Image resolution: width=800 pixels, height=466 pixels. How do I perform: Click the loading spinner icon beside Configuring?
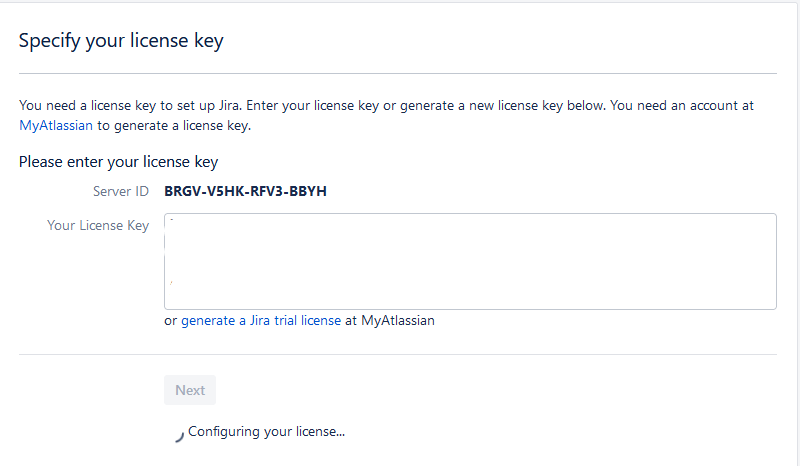tap(179, 434)
